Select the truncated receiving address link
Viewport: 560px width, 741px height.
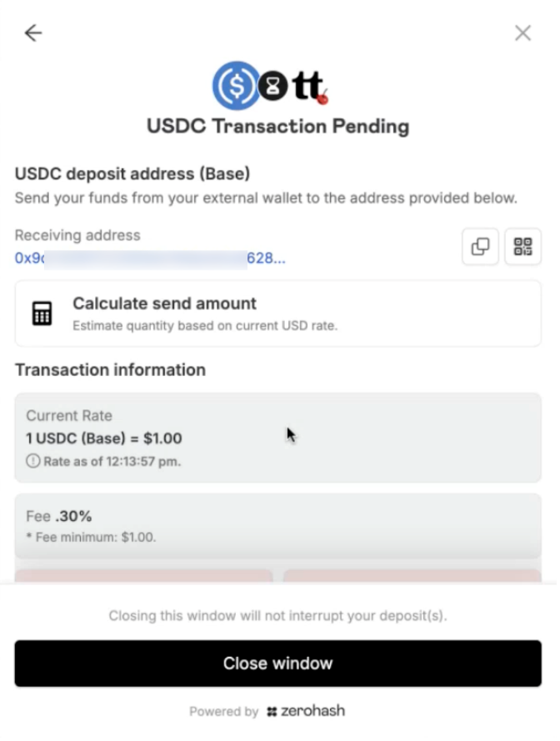point(150,258)
